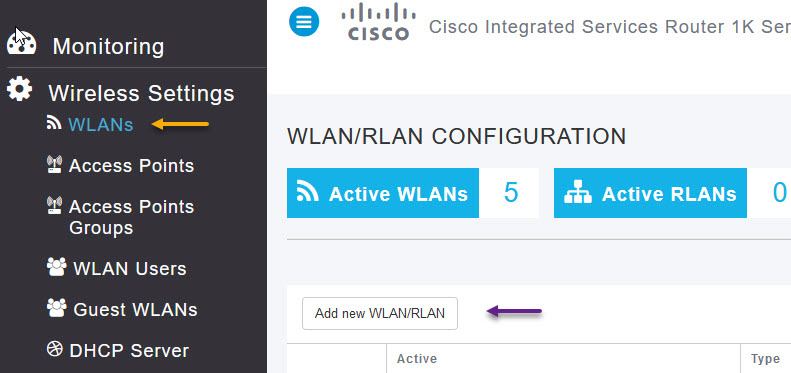Click the WLANs signal icon in sidebar
This screenshot has height=373, width=791.
[54, 123]
